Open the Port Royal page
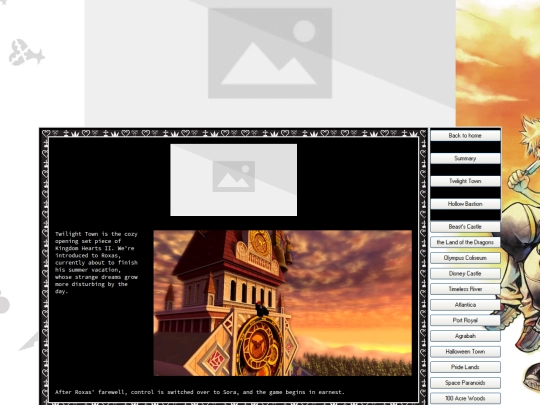The image size is (540, 405). pos(465,320)
